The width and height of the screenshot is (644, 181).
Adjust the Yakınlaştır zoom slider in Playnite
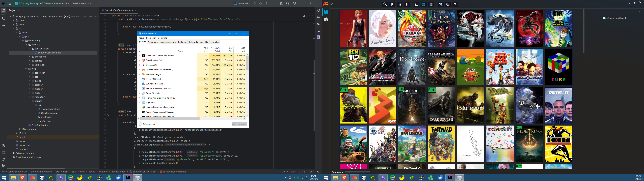coord(357,172)
